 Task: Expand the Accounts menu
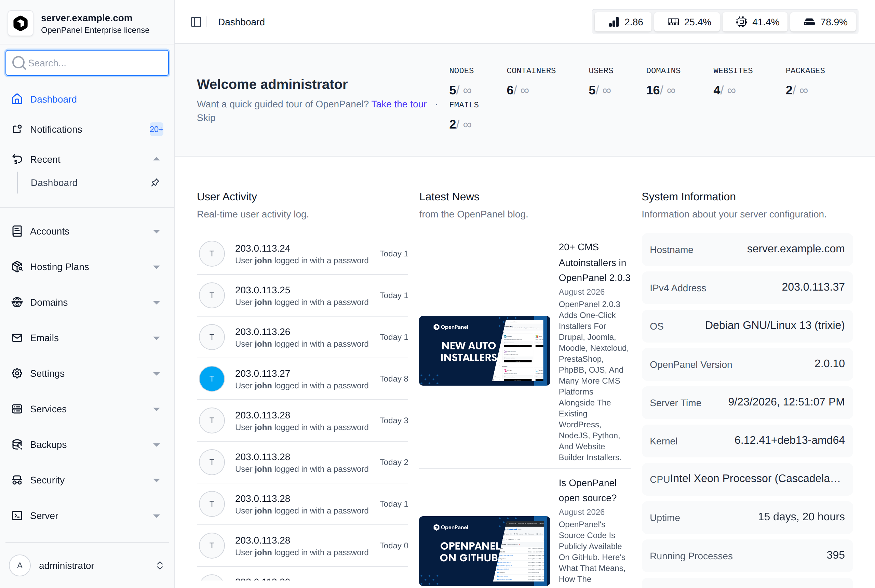(156, 231)
